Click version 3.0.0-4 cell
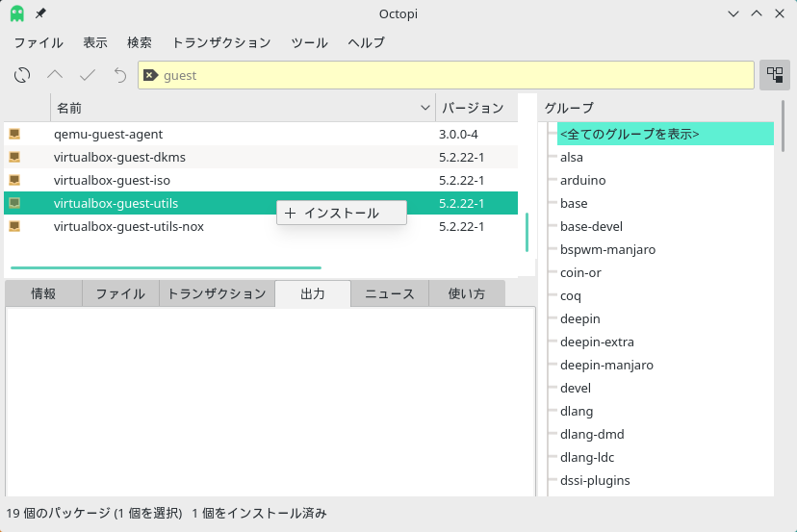 click(458, 134)
